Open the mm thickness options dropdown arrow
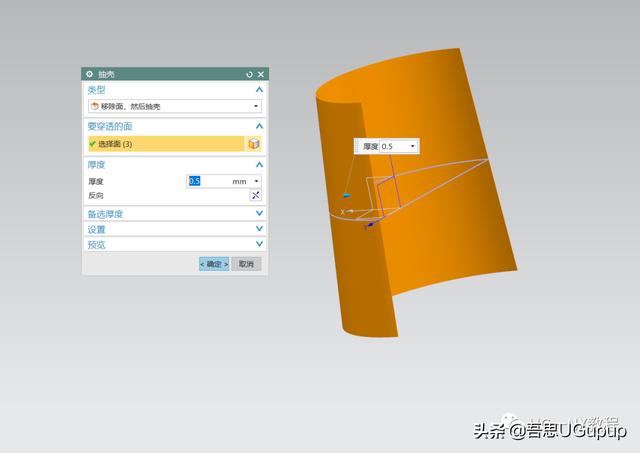Image resolution: width=640 pixels, height=453 pixels. point(256,181)
